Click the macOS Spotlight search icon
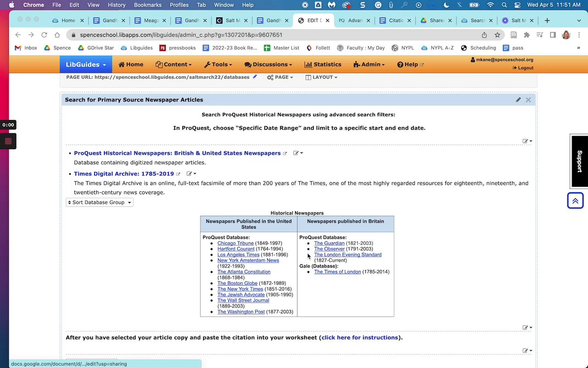Viewport: 588px width, 368px height. (504, 5)
